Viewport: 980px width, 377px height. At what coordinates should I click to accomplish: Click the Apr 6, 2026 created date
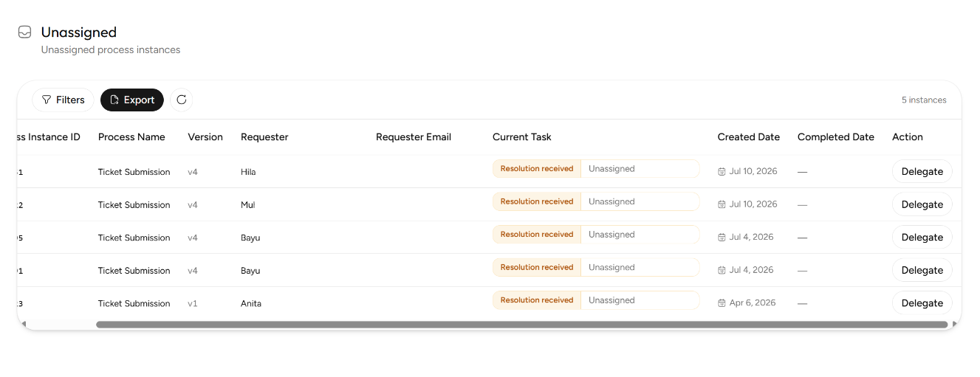tap(753, 302)
